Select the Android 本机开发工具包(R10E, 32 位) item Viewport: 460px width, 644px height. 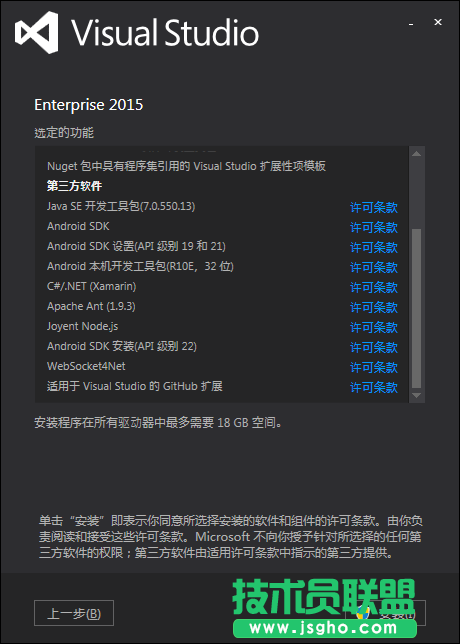coord(140,266)
